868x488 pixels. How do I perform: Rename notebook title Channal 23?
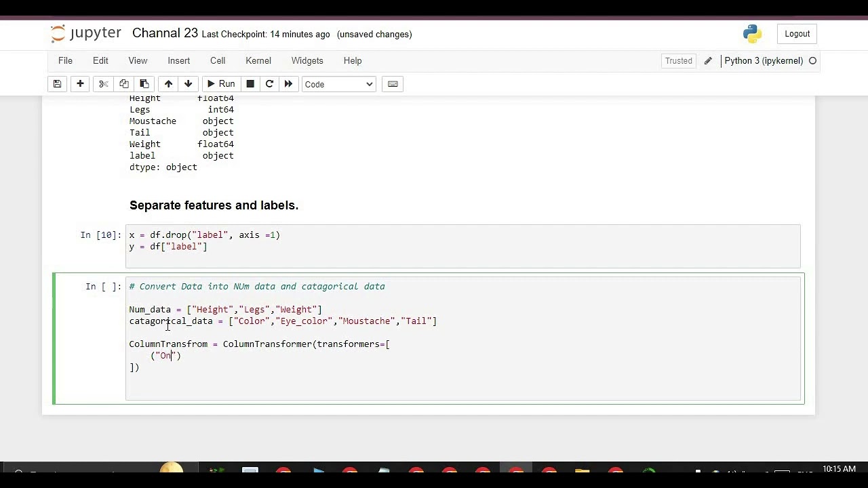165,33
